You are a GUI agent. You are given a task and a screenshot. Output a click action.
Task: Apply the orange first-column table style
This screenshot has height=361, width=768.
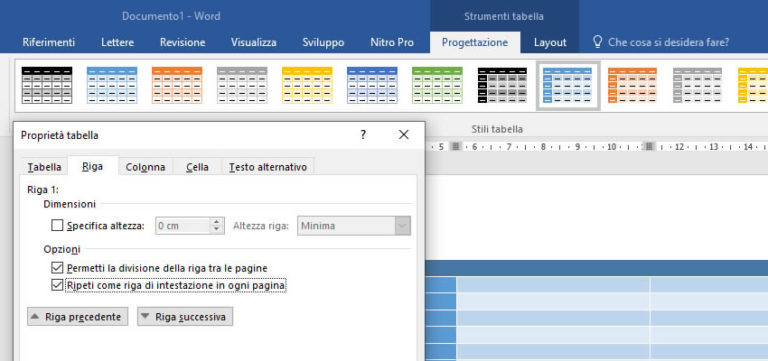click(632, 85)
